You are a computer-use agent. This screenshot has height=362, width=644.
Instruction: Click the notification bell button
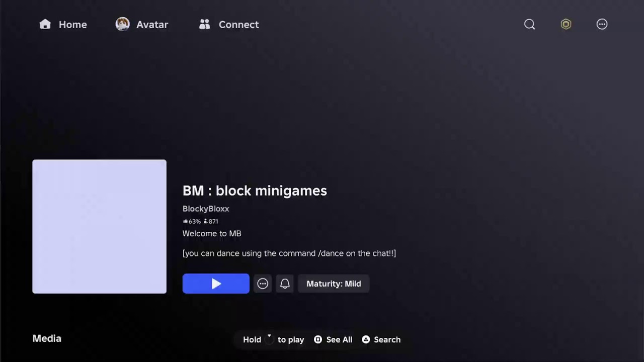tap(285, 284)
